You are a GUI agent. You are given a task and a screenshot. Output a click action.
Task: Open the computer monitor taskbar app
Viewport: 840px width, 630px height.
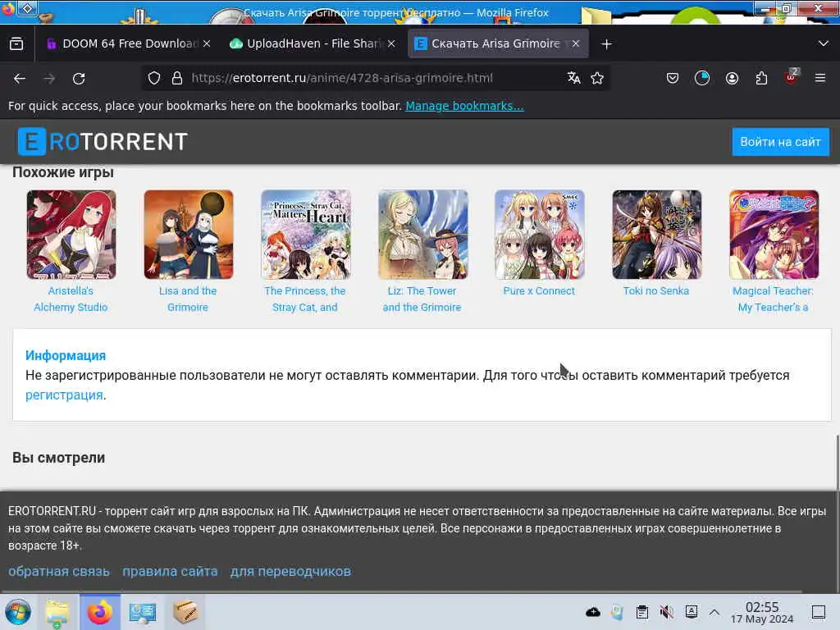click(143, 612)
